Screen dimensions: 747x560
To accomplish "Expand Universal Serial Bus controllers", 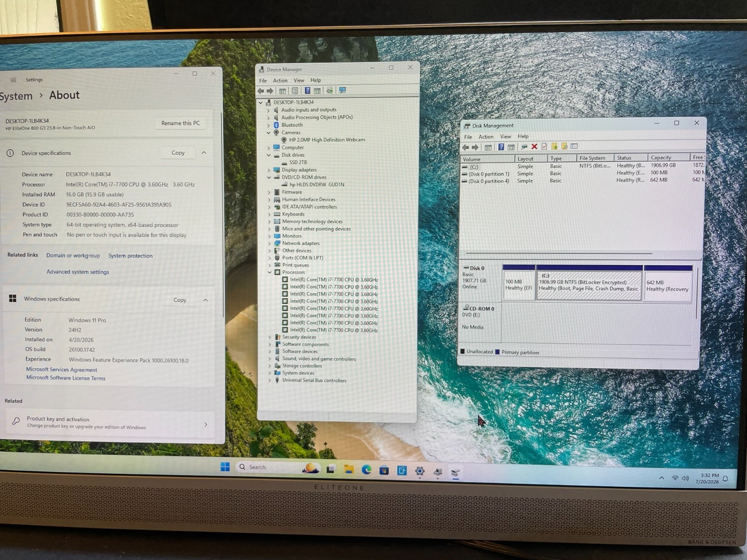I will pyautogui.click(x=270, y=380).
